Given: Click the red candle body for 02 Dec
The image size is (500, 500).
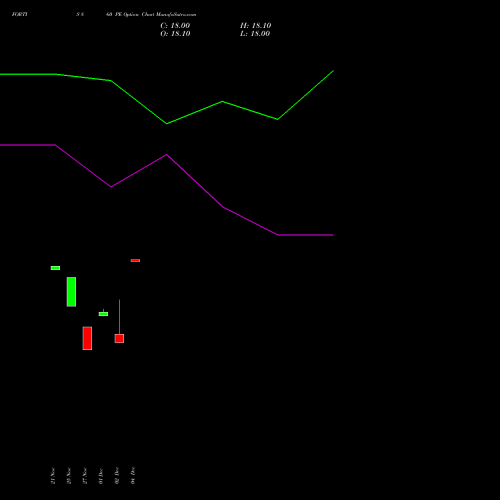Looking at the screenshot, I should [x=119, y=338].
